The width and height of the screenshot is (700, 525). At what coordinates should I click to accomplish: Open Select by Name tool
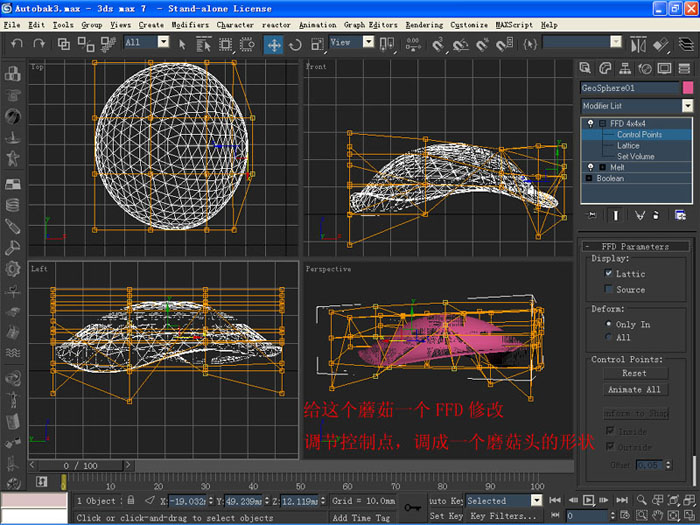[203, 44]
